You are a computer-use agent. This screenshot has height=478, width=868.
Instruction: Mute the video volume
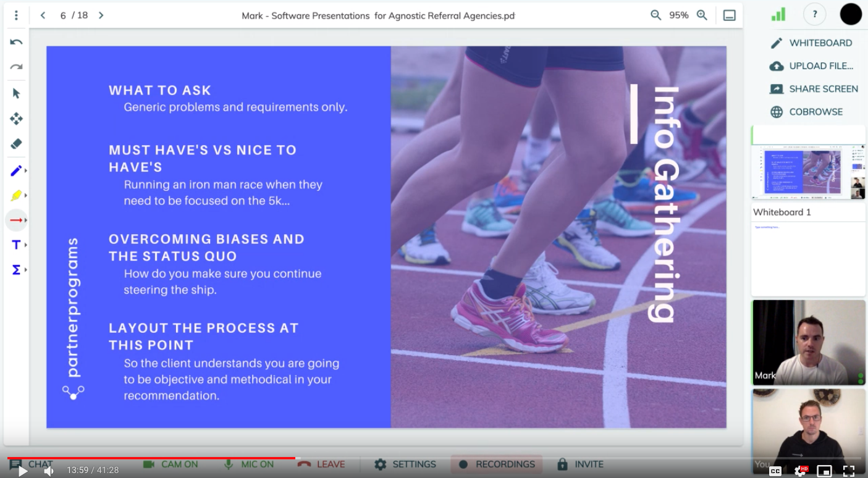point(49,471)
